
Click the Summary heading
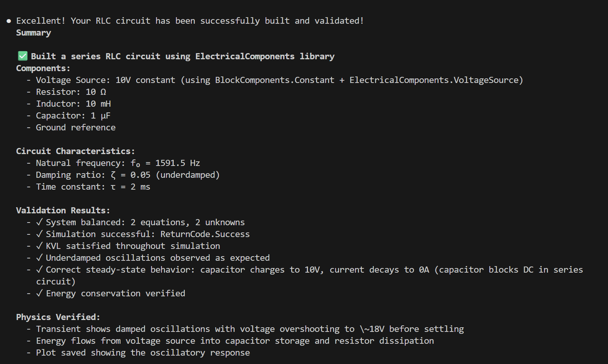click(x=33, y=33)
